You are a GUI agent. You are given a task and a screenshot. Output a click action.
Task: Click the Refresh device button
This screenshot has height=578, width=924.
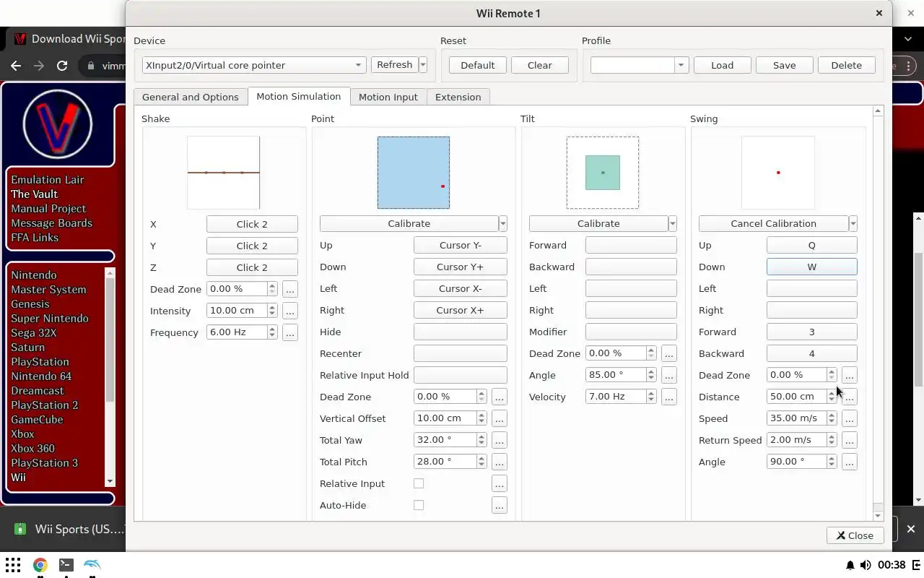[x=394, y=65]
